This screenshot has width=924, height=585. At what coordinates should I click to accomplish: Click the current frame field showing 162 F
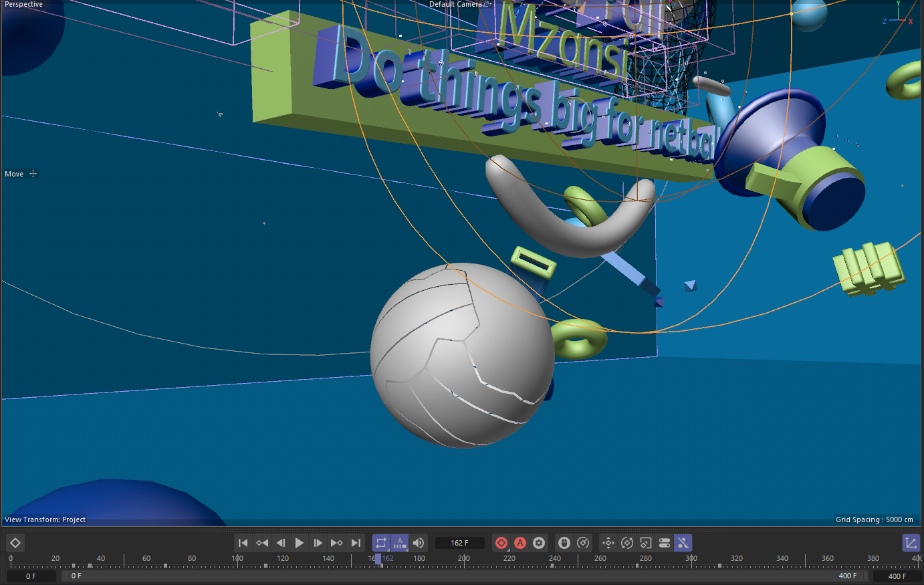coord(459,543)
